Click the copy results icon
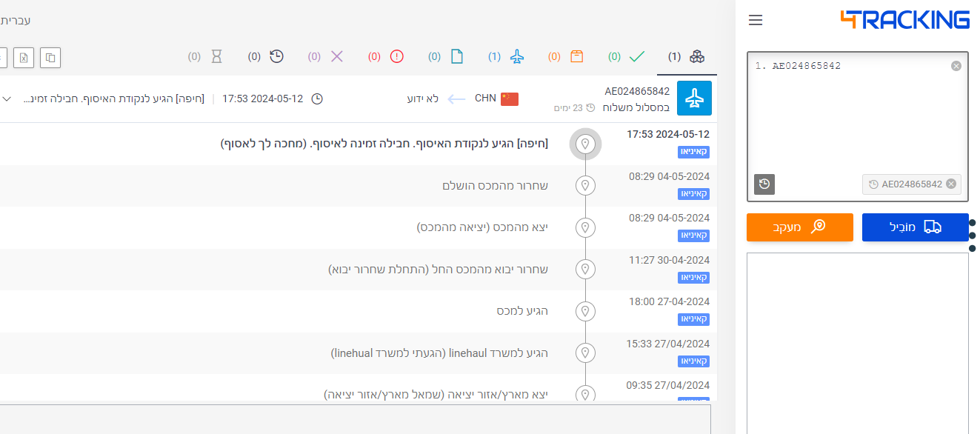 coord(50,57)
